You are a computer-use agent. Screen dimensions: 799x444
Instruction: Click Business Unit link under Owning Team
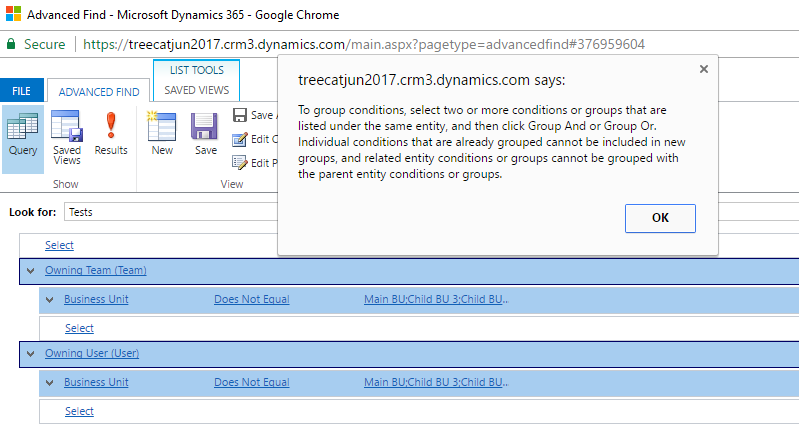(96, 299)
